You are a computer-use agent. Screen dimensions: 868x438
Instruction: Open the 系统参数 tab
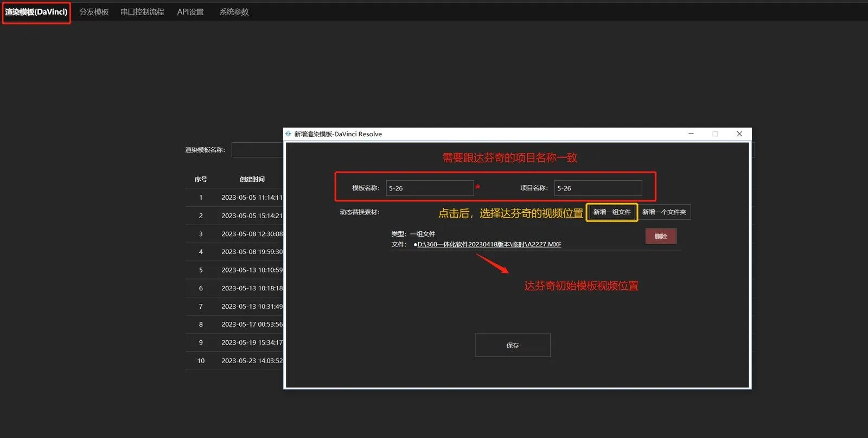tap(234, 12)
